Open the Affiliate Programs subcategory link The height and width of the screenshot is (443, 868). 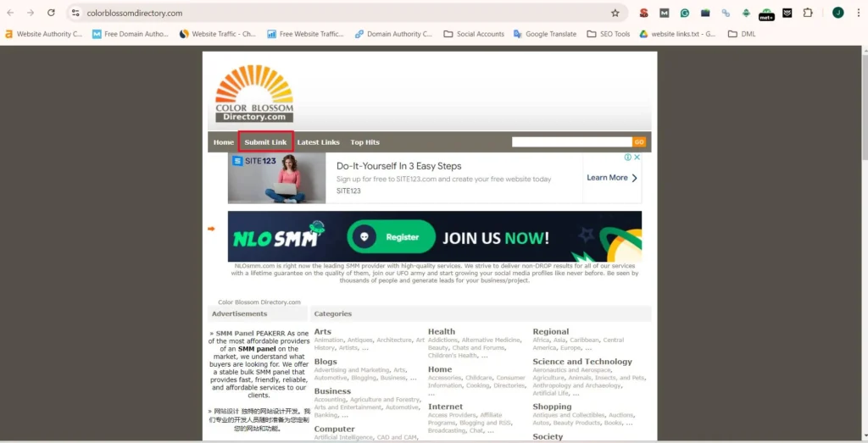465,418
